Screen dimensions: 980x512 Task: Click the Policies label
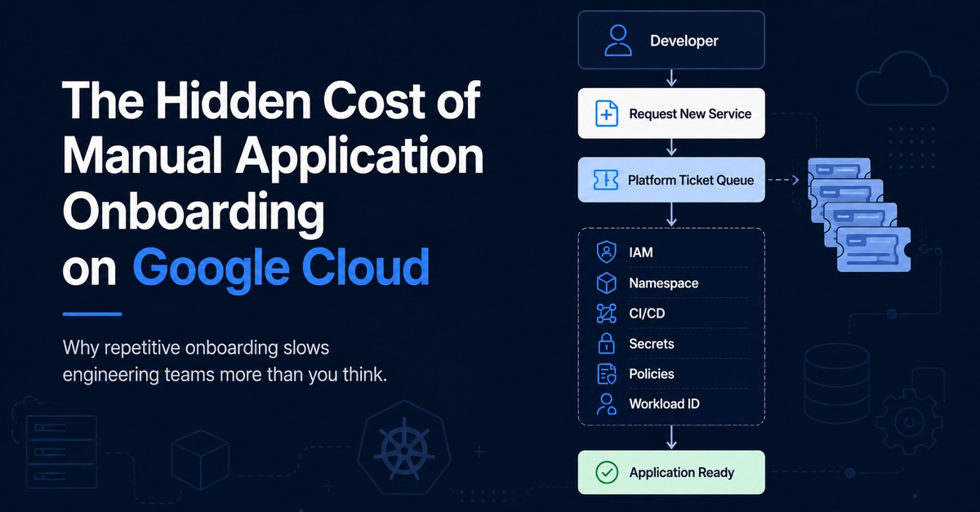(x=652, y=373)
